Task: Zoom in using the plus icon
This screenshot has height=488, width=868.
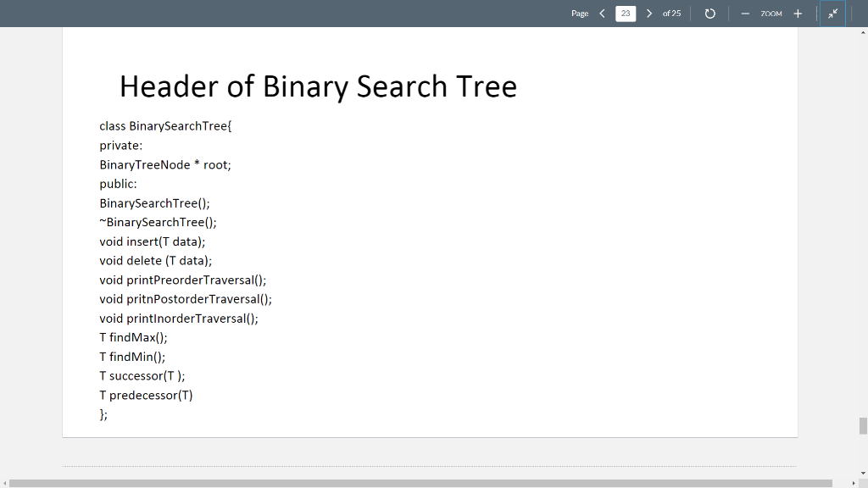Action: point(798,13)
